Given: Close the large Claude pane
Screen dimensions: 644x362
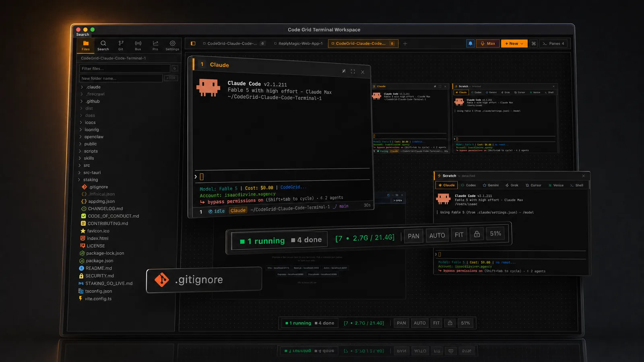Looking at the screenshot, I should (x=363, y=72).
